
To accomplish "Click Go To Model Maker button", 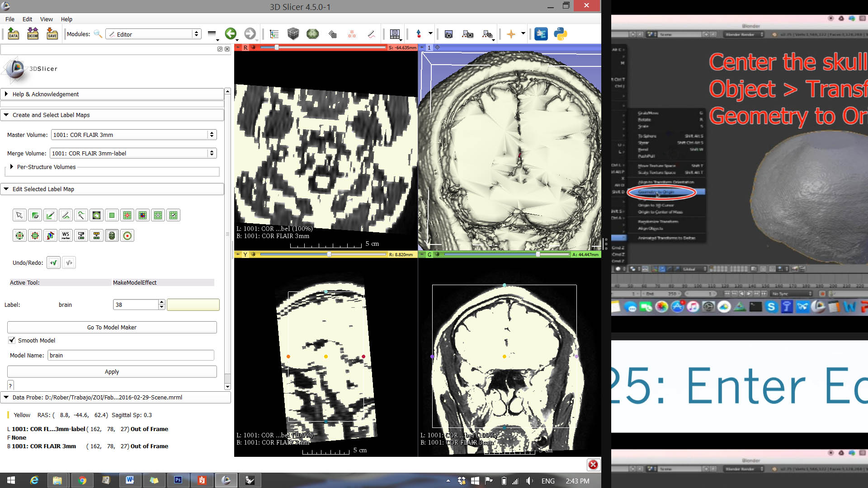I will pyautogui.click(x=112, y=327).
